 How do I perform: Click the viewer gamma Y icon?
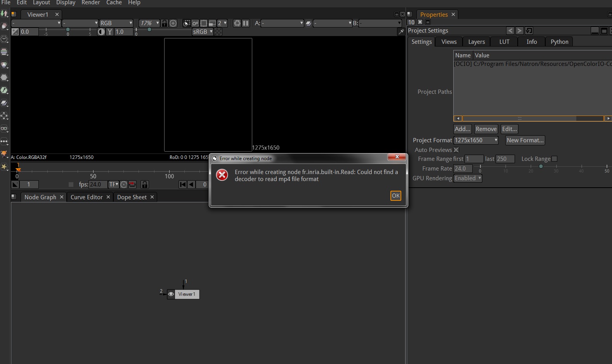pyautogui.click(x=110, y=32)
